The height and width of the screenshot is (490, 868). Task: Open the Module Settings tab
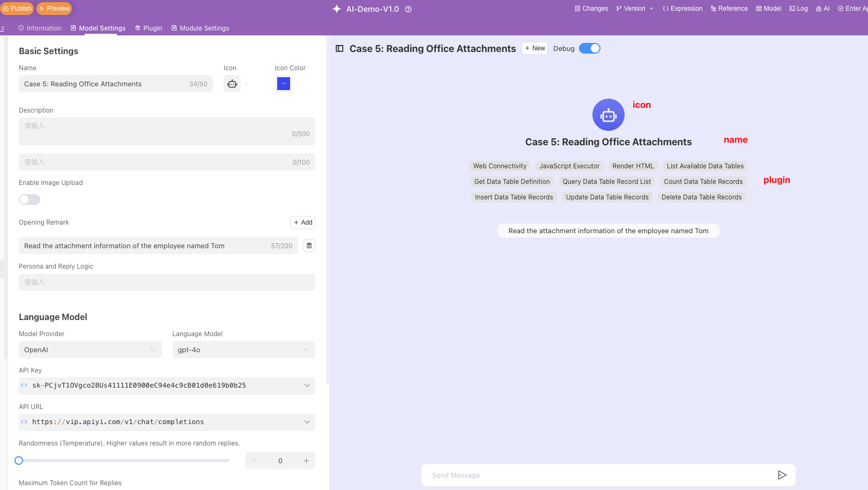click(200, 28)
